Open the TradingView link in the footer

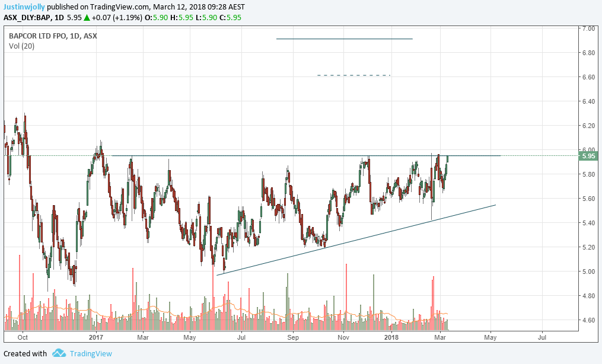(x=91, y=354)
